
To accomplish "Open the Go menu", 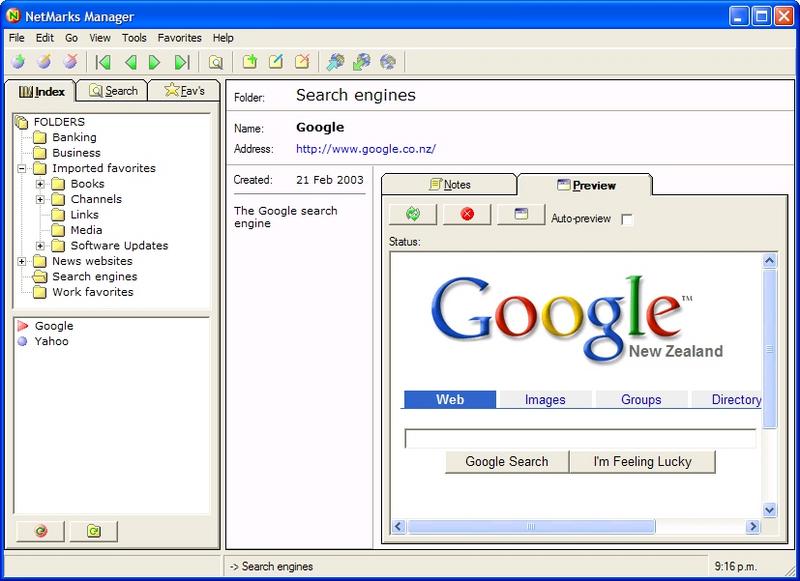I will click(x=71, y=38).
